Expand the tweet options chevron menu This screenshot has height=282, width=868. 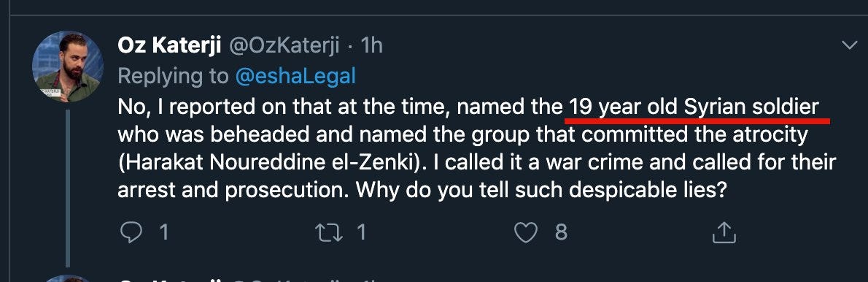tap(849, 45)
